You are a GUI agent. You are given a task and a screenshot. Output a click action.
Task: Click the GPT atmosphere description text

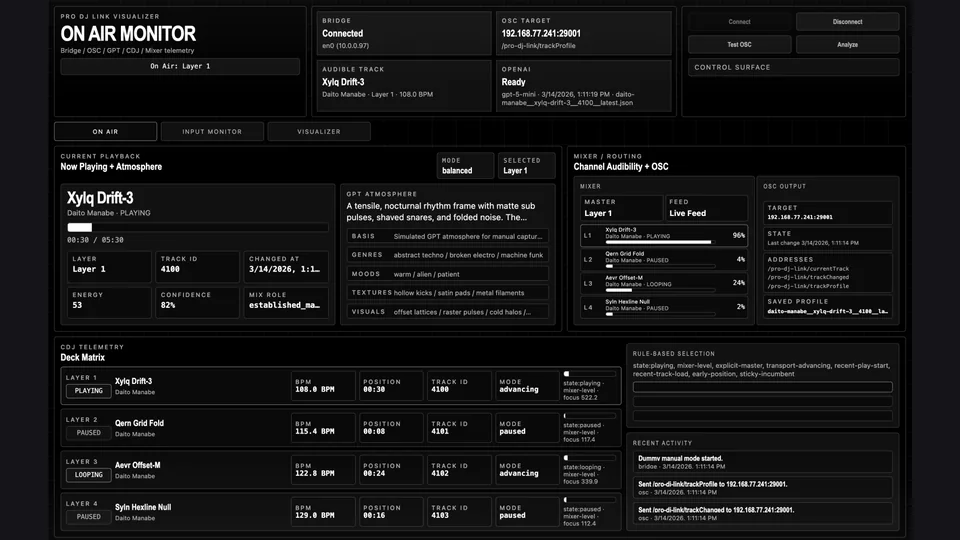point(441,212)
